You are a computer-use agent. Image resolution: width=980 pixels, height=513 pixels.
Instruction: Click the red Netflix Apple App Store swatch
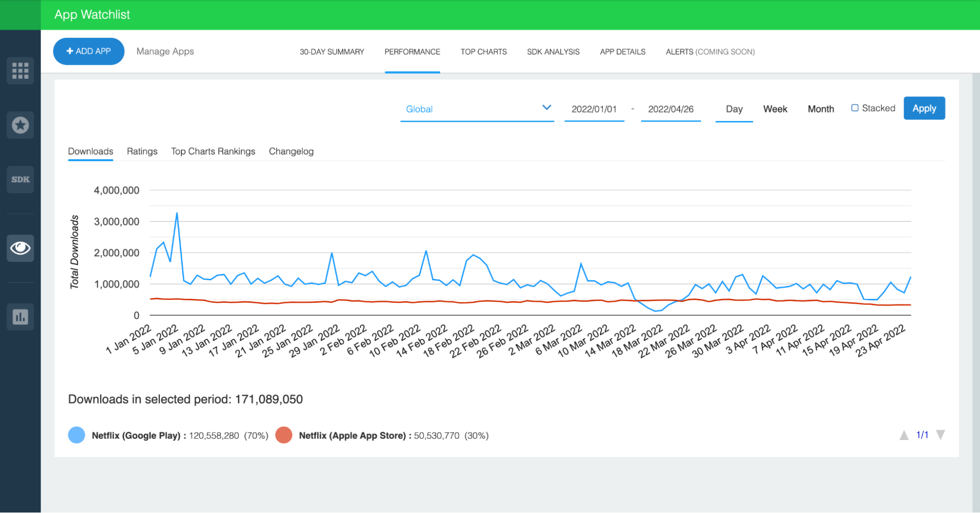tap(284, 435)
